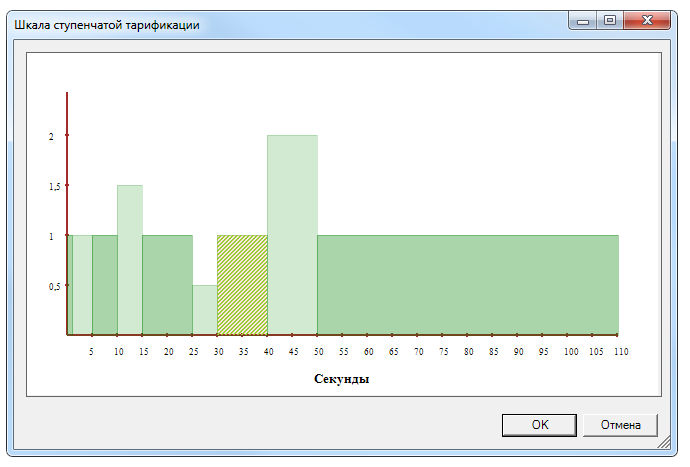Screen dimensions: 690x467
Task: Select the dark bar from 5 to 10 seconds
Action: [x=105, y=285]
